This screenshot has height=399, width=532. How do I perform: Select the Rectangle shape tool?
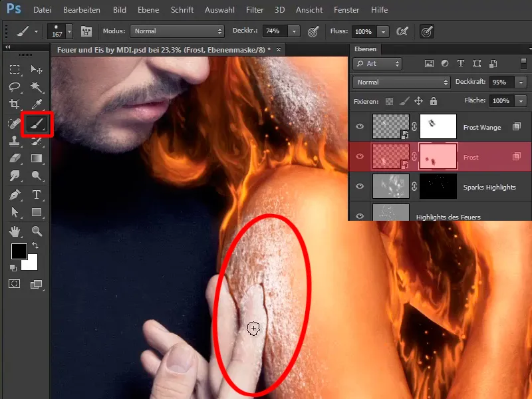pos(37,212)
